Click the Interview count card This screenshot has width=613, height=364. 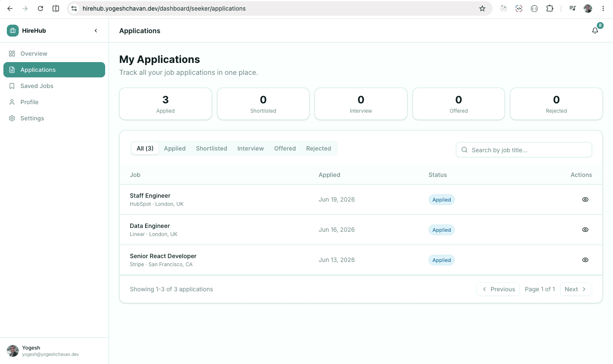click(361, 104)
